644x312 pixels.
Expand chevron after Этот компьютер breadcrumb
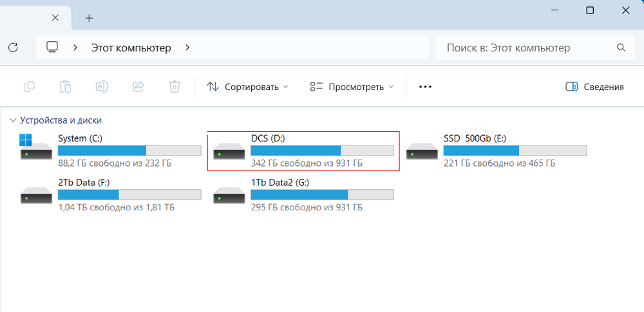pyautogui.click(x=187, y=48)
